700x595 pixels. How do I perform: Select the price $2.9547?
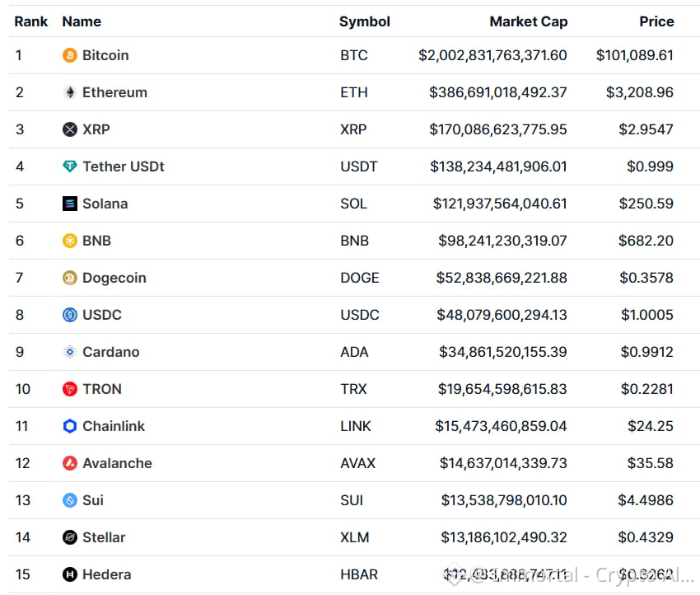pos(646,129)
